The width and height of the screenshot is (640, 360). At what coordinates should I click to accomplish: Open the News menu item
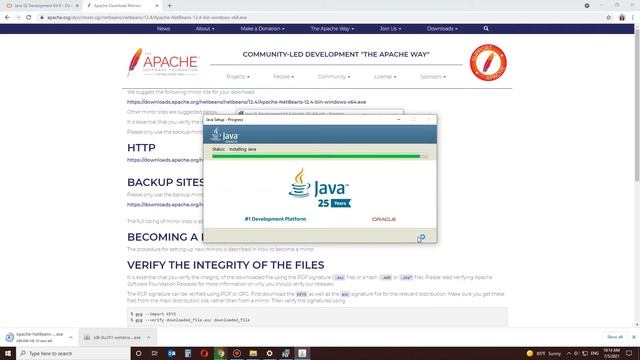(x=163, y=29)
